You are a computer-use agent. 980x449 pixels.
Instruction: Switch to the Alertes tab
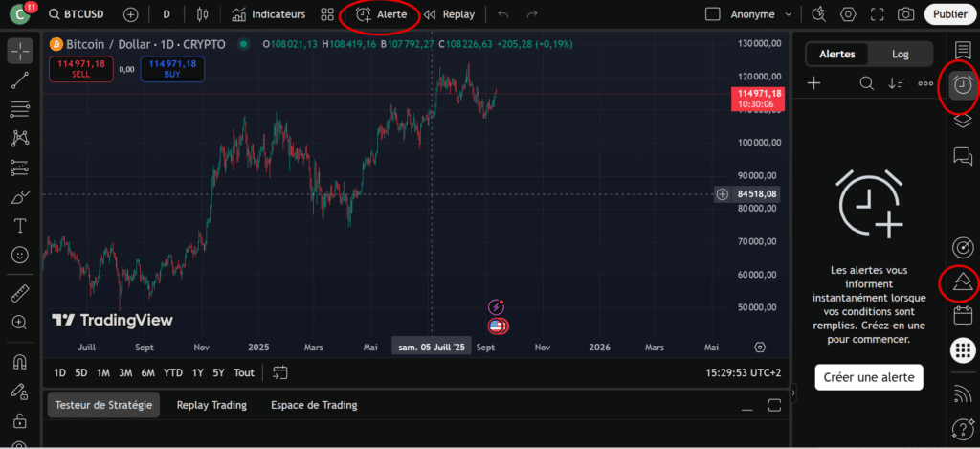(x=836, y=55)
